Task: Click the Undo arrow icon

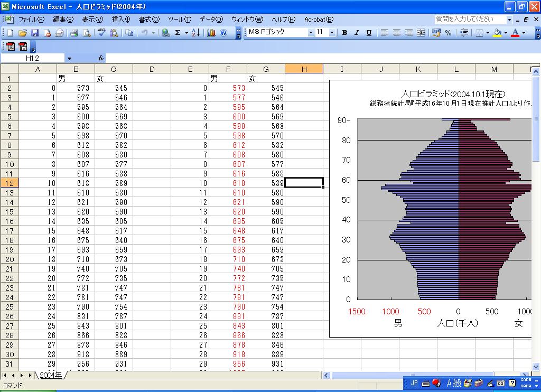Action: click(145, 33)
